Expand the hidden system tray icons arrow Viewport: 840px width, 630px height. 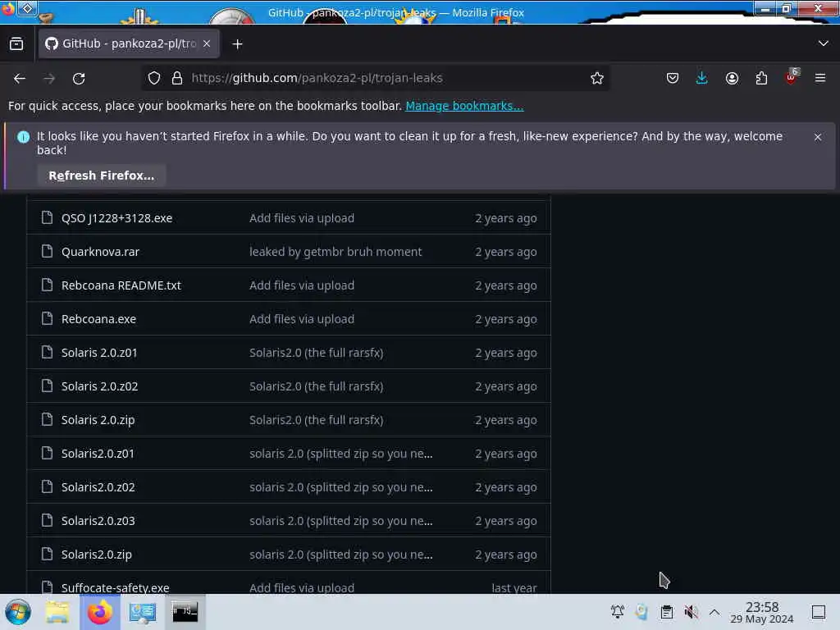pos(714,612)
